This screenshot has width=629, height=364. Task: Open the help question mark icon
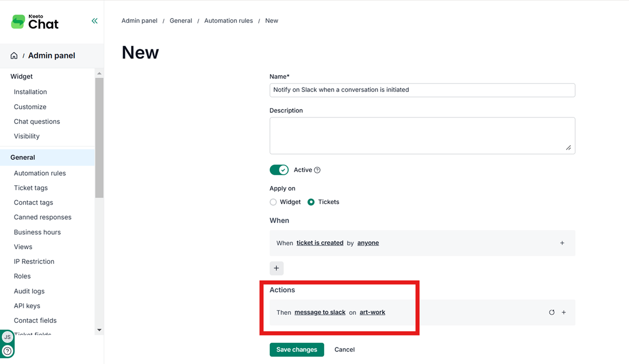(7, 351)
